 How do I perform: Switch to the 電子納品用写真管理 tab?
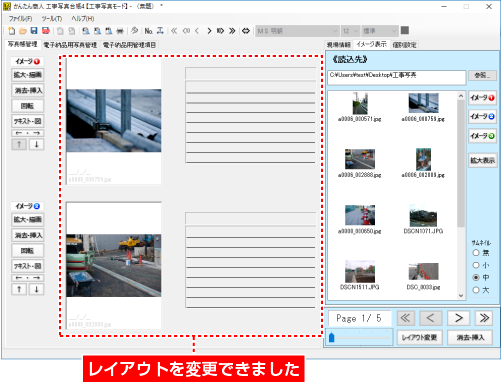pos(70,45)
